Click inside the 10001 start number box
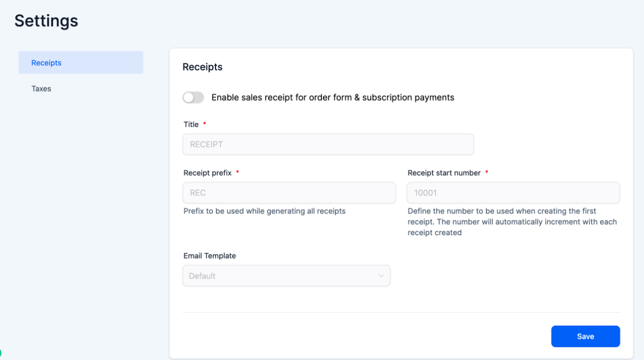 coord(513,193)
